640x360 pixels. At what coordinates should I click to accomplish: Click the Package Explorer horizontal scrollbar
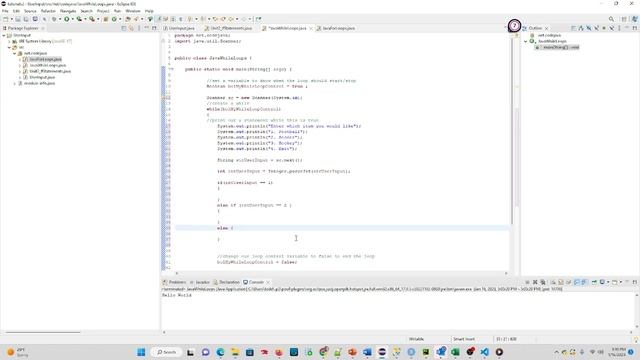click(x=43, y=332)
